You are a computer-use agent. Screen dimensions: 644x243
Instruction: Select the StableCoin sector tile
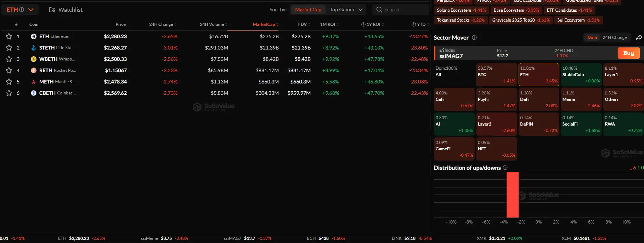click(x=581, y=75)
